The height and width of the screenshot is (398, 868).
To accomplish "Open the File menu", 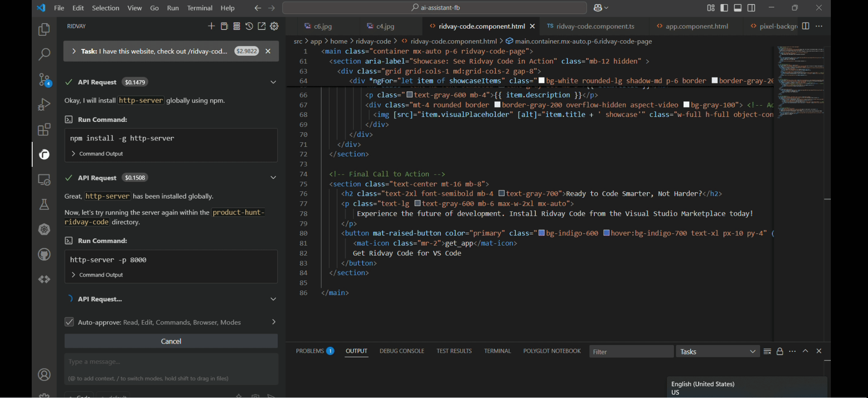I will pos(59,8).
